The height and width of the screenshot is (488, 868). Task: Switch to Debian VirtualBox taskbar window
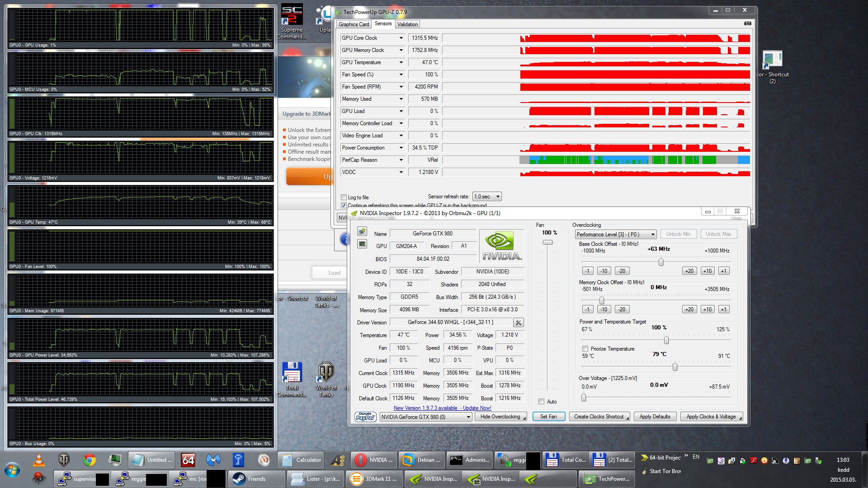point(422,460)
